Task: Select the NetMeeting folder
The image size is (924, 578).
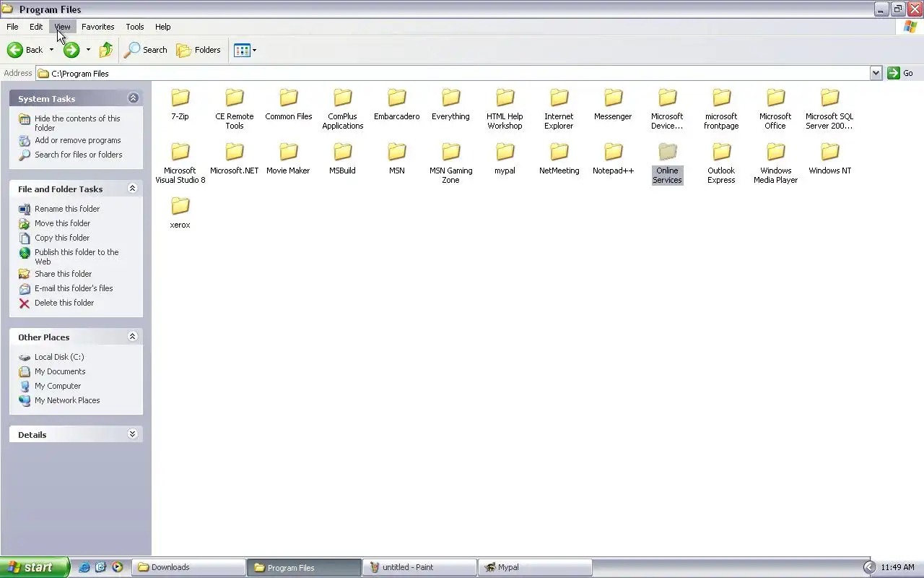Action: (559, 158)
